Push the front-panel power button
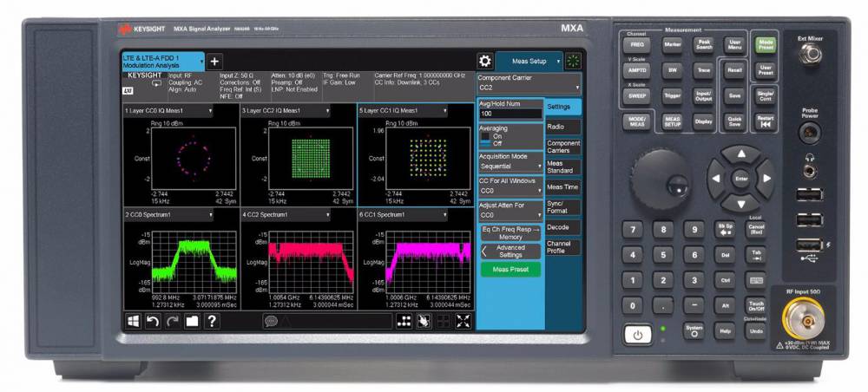868x392 pixels. [x=638, y=335]
